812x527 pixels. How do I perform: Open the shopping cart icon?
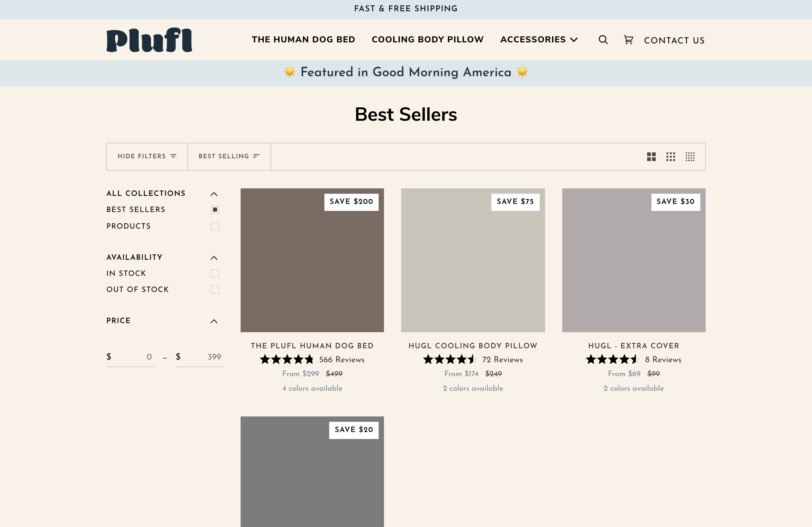coord(628,40)
